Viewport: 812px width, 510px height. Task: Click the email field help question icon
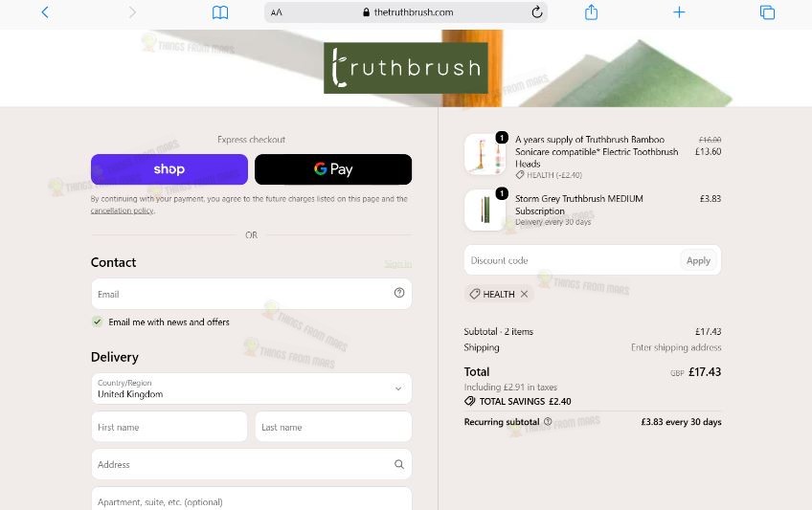click(x=398, y=293)
